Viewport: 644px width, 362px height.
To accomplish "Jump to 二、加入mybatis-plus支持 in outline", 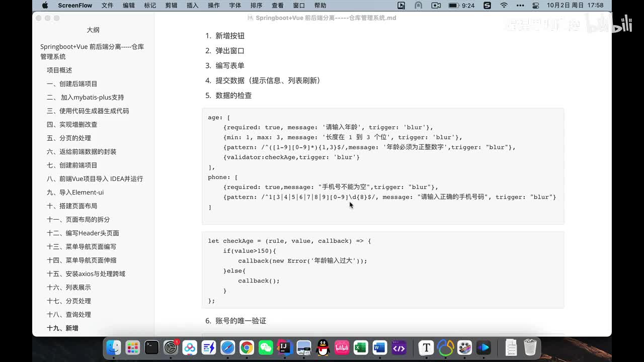I will pos(85,98).
